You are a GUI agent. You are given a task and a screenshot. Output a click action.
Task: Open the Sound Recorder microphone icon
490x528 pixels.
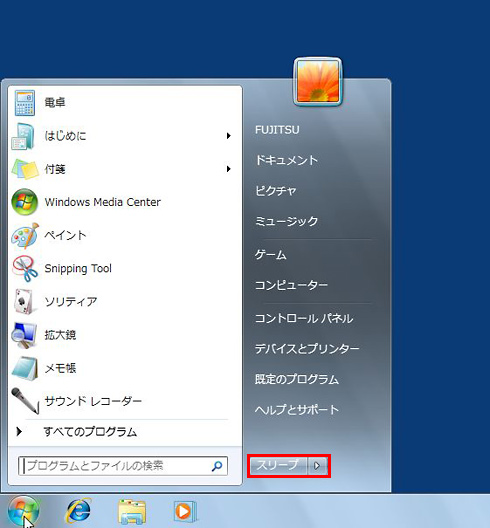25,401
